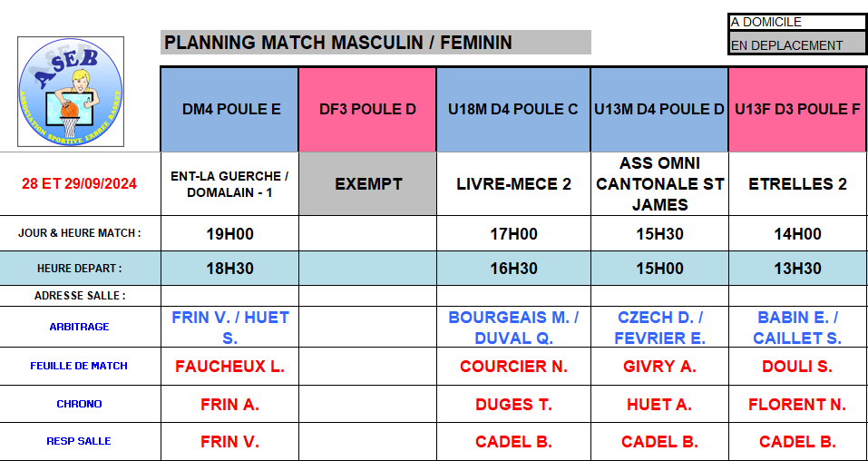Select the DM4 POULE E column header
868x461 pixels.
click(230, 110)
